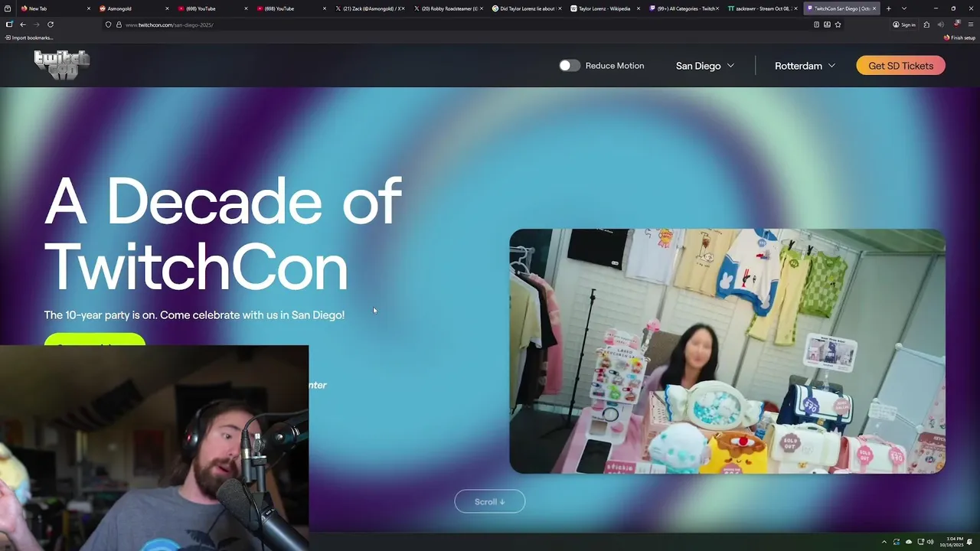Bookmark this page with the star icon
The image size is (980, 551).
tap(838, 24)
